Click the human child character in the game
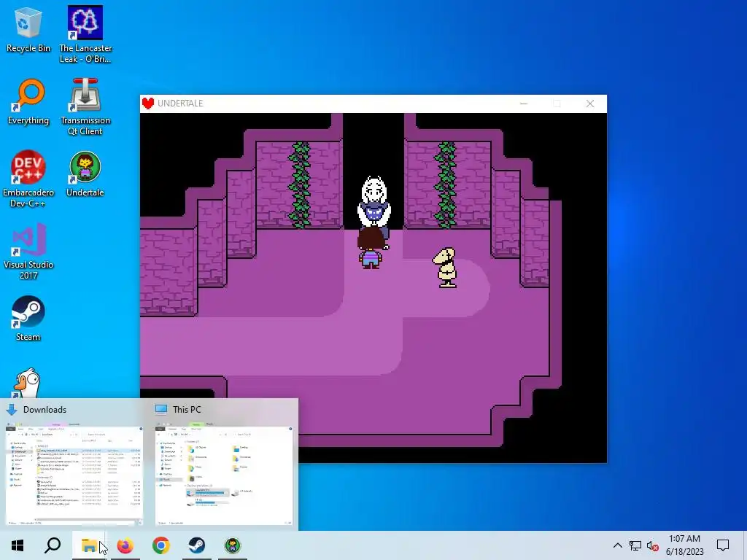The height and width of the screenshot is (560, 747). (x=371, y=249)
